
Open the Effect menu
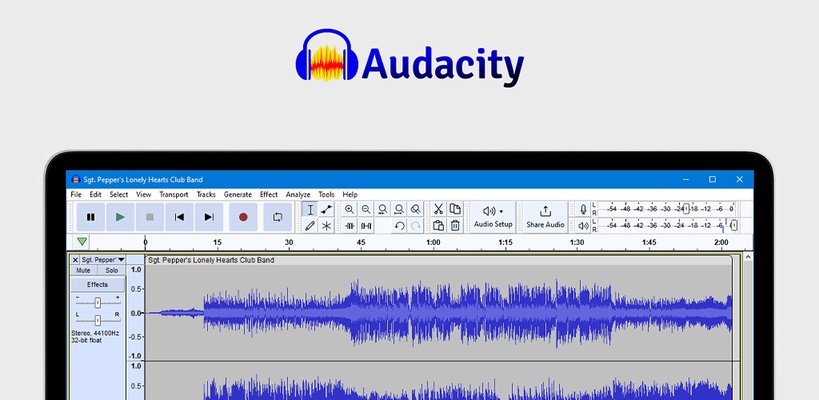[x=268, y=194]
